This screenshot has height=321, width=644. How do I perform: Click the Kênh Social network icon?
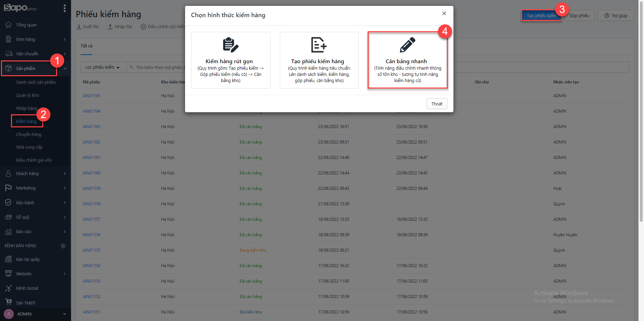point(9,288)
